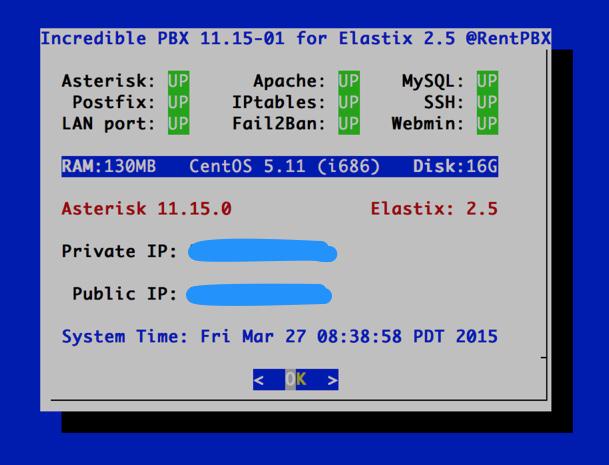Click the Asterisk 11.15.0 version text

tap(146, 209)
